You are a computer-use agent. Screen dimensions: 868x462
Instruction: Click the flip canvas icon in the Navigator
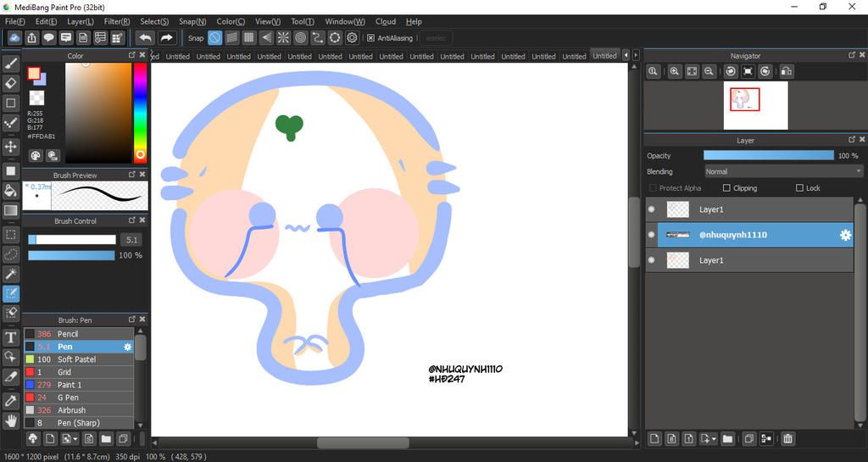click(x=786, y=71)
